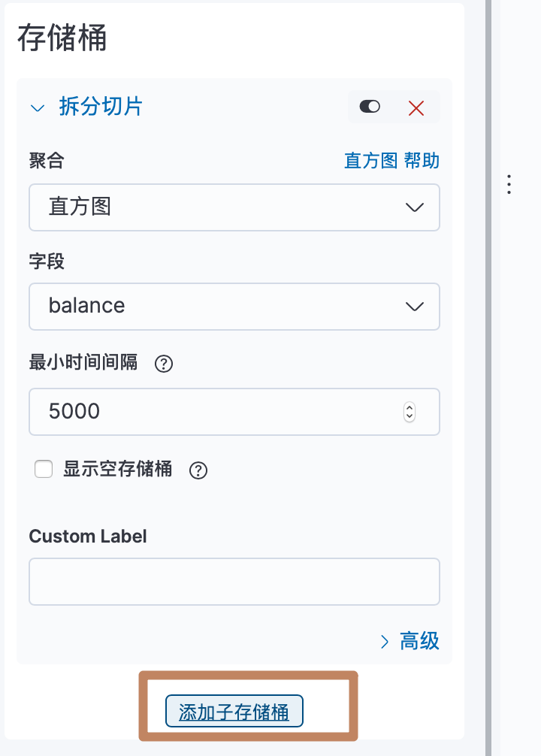Click the chevron icon beside 高级
The image size is (541, 756).
pos(385,641)
